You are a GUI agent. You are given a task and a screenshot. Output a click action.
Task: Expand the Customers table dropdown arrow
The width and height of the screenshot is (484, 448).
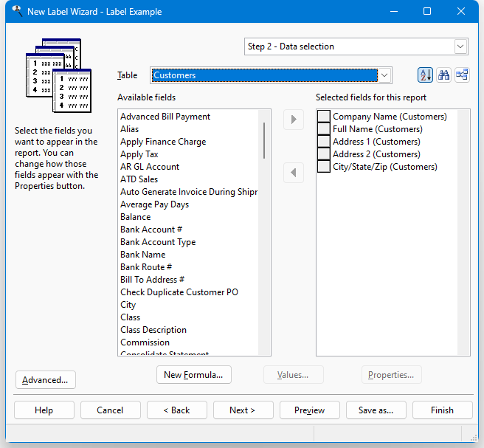(384, 75)
